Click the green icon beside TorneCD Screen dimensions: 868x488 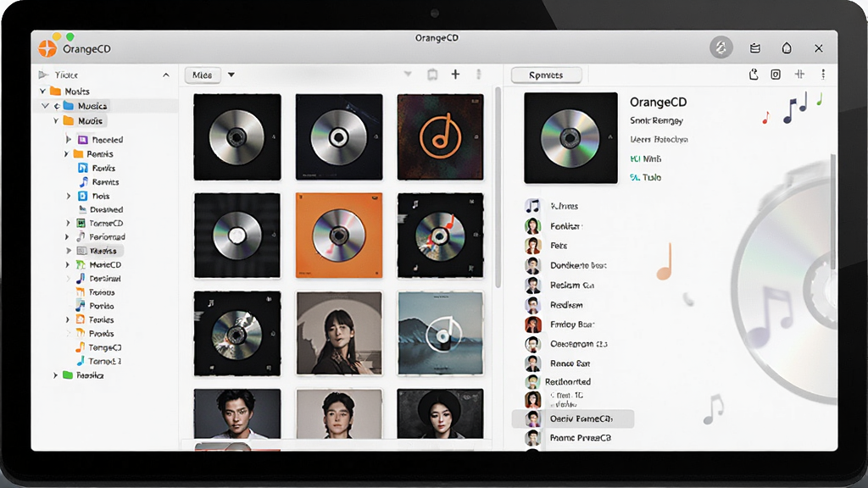point(80,224)
